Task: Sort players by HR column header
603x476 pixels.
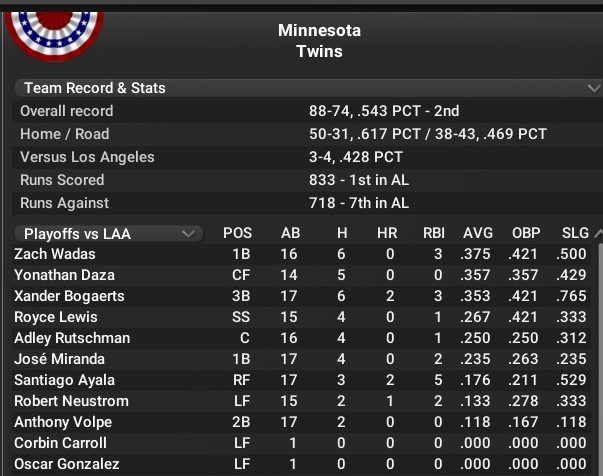Action: [x=387, y=234]
